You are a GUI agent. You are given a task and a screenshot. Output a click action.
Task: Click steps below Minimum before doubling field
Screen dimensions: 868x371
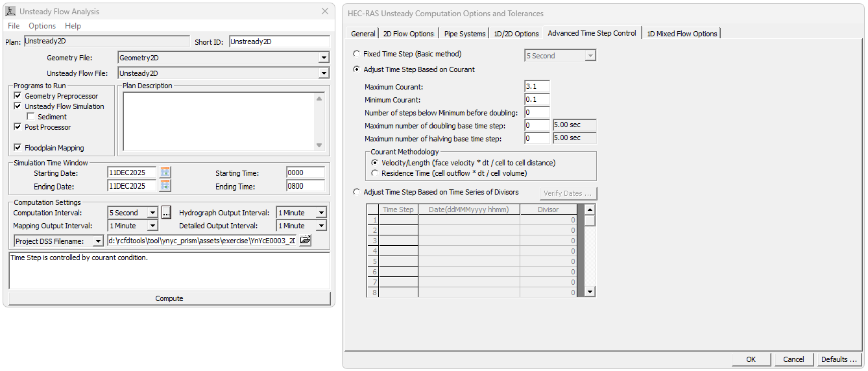(537, 112)
